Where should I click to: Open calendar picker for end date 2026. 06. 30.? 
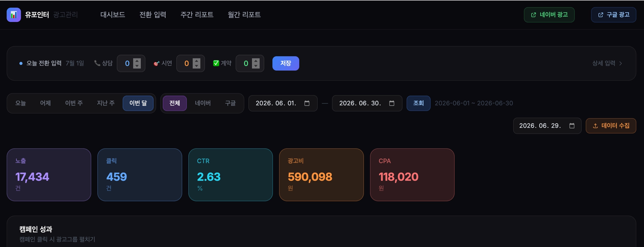[392, 103]
